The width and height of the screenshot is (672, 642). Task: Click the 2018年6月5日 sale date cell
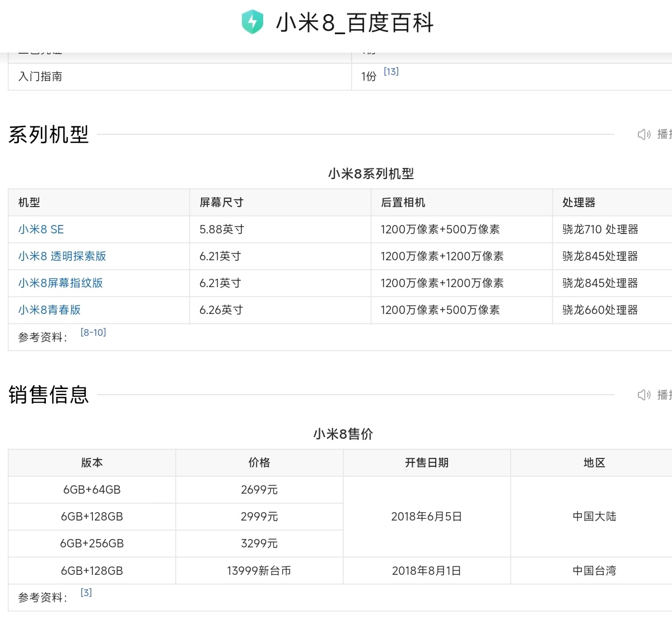(427, 517)
